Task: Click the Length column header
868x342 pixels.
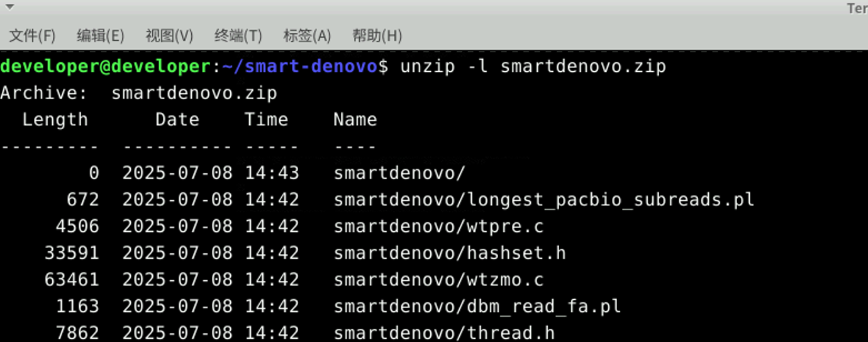Action: pos(55,120)
